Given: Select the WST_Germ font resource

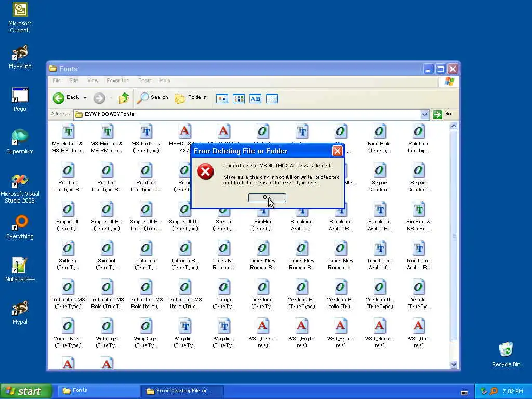Looking at the screenshot, I should tap(379, 334).
